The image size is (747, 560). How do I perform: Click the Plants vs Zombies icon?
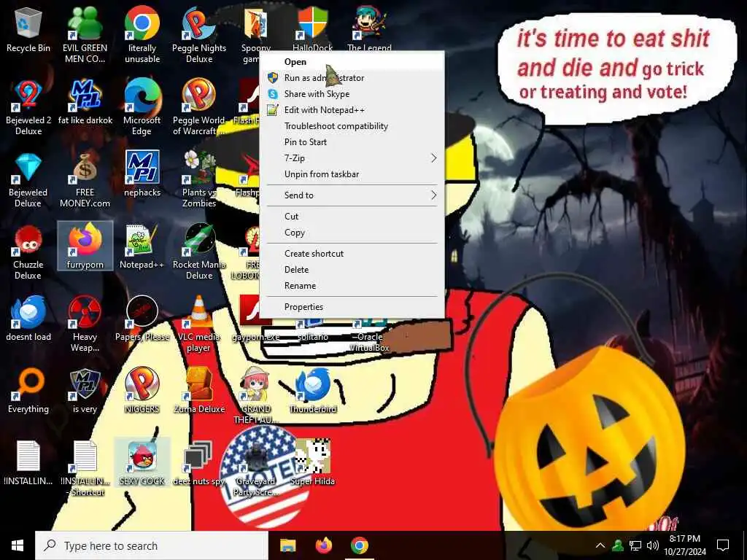[199, 179]
